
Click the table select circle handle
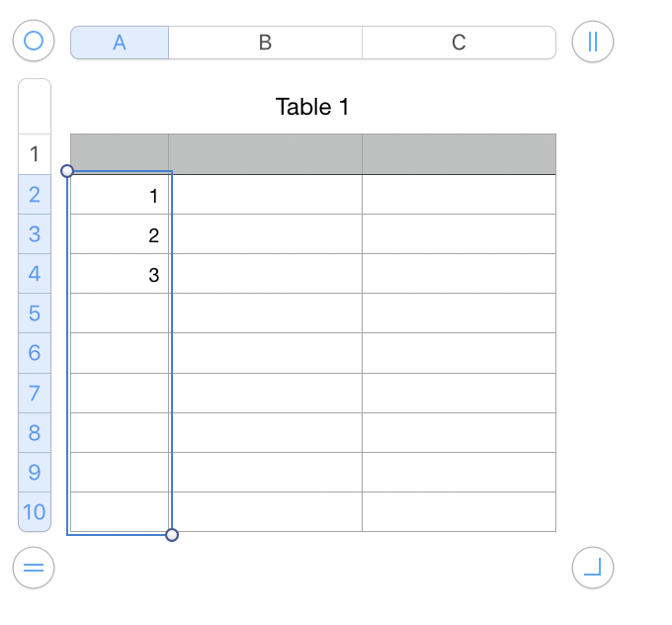(34, 42)
